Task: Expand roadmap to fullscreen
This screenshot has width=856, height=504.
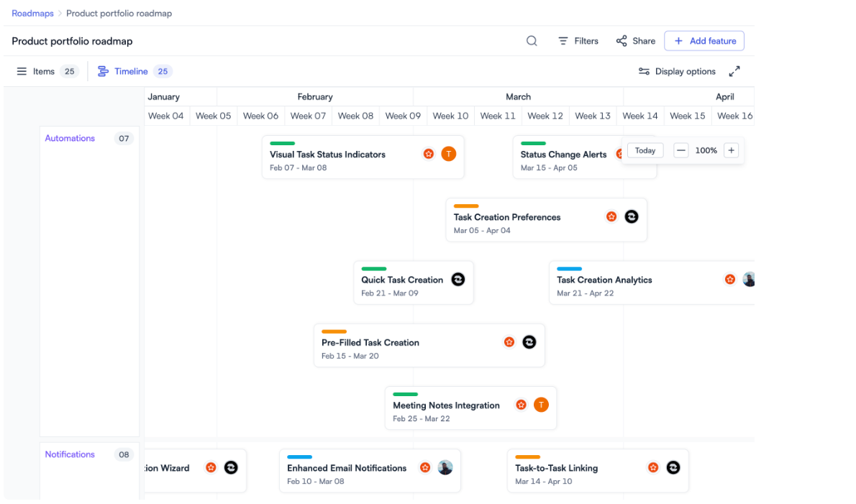Action: (x=734, y=71)
